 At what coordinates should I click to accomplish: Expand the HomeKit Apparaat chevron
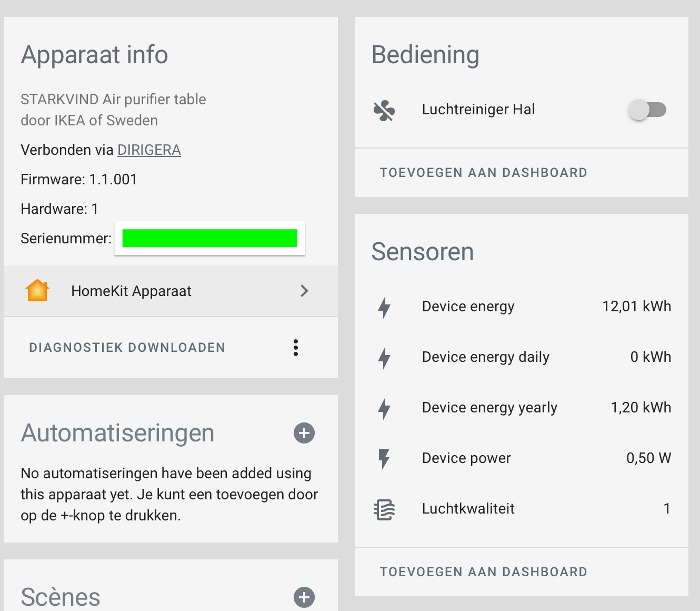coord(304,291)
